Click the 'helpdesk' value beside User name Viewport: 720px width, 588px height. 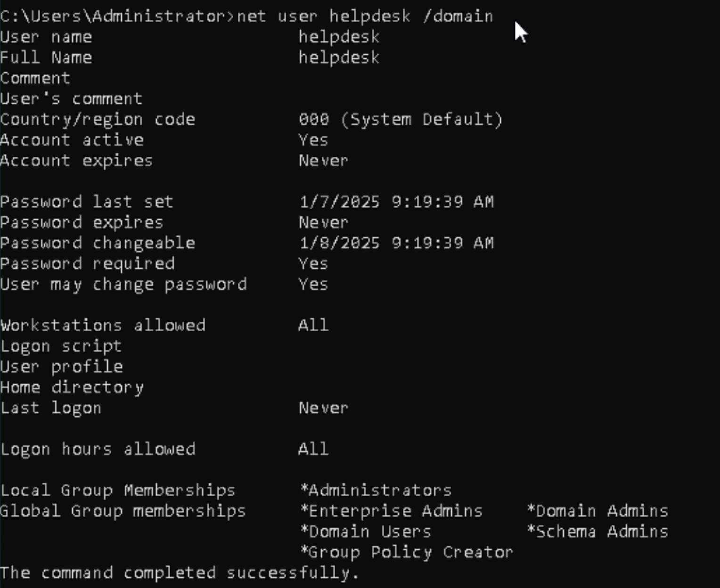(x=339, y=37)
